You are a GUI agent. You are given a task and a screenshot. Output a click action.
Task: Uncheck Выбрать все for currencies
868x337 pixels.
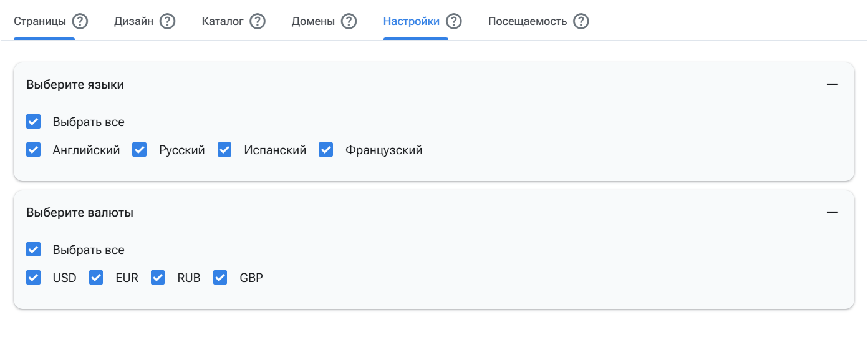click(34, 250)
